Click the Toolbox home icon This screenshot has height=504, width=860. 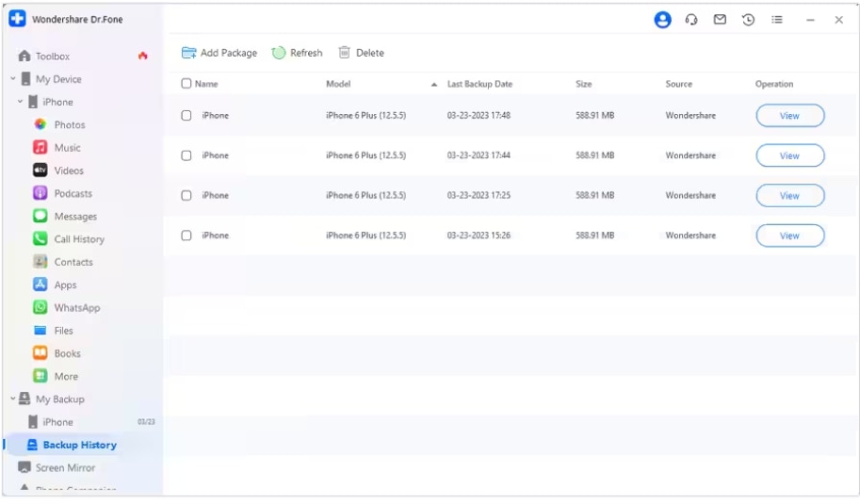24,56
